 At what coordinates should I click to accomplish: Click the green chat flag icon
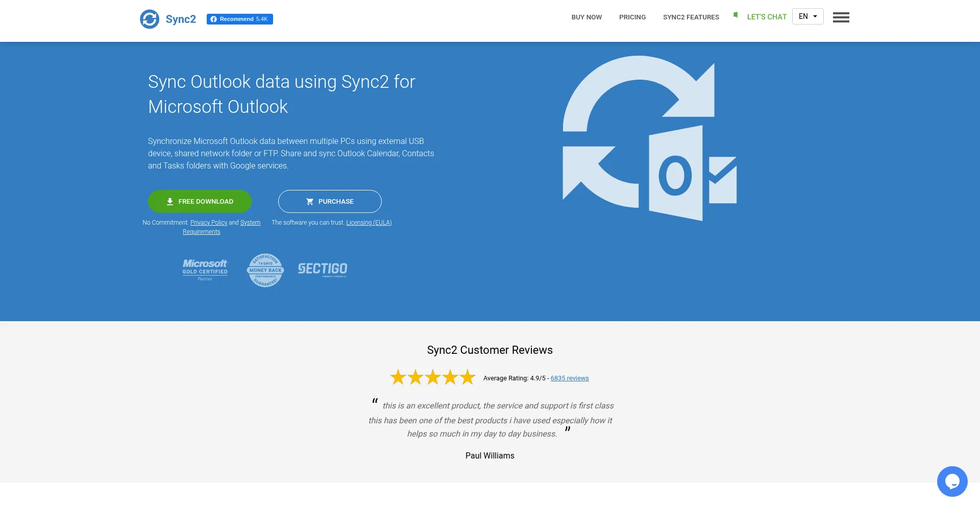736,15
